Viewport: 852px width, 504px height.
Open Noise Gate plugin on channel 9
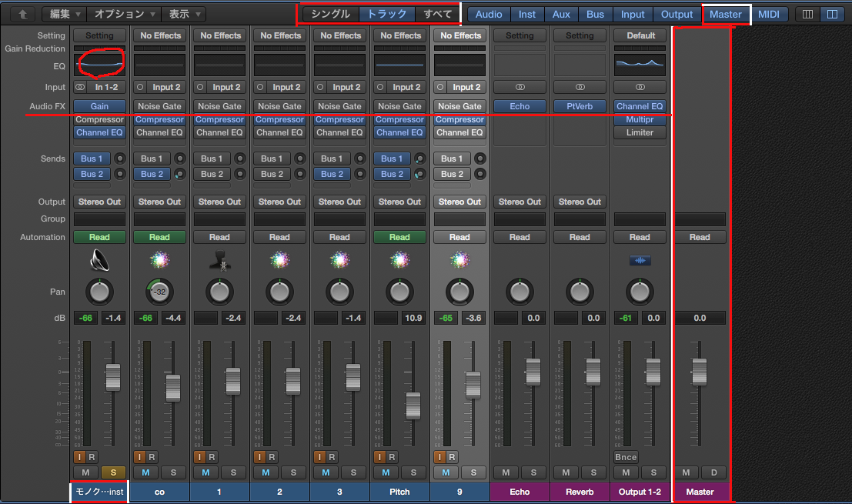point(459,106)
